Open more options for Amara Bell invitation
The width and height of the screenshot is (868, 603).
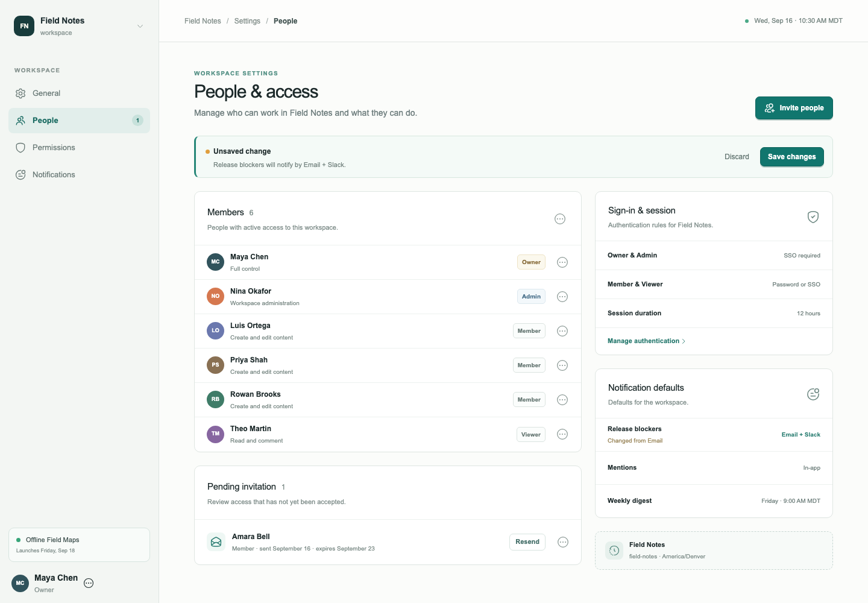tap(563, 542)
